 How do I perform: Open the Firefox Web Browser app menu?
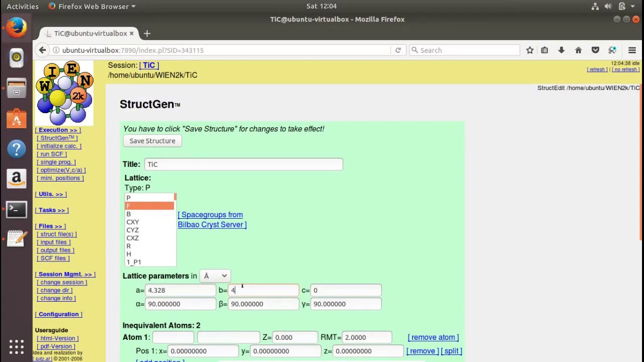tap(92, 6)
